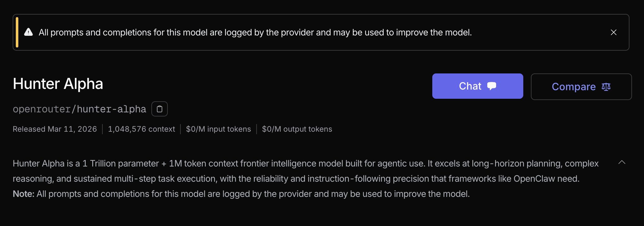Viewport: 644px width, 226px height.
Task: Click the 1,048,576 context stat
Action: point(141,129)
